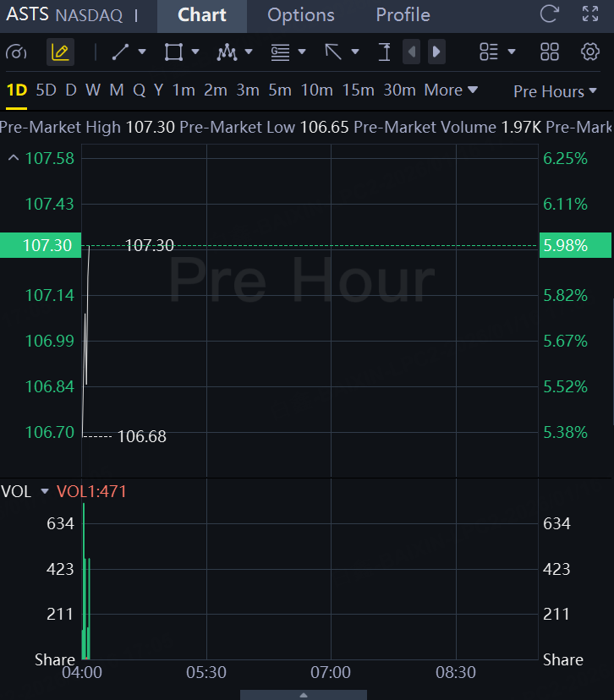Expand the chart to fullscreen
Viewport: 614px width, 700px height.
590,14
